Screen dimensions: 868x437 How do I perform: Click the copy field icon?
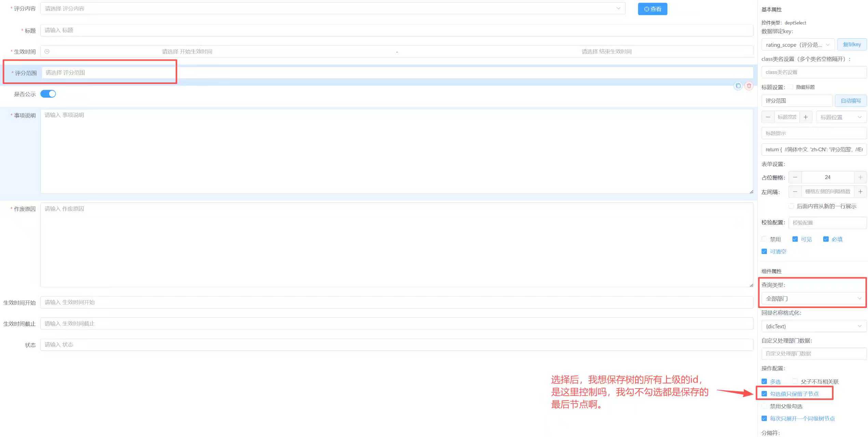point(738,86)
